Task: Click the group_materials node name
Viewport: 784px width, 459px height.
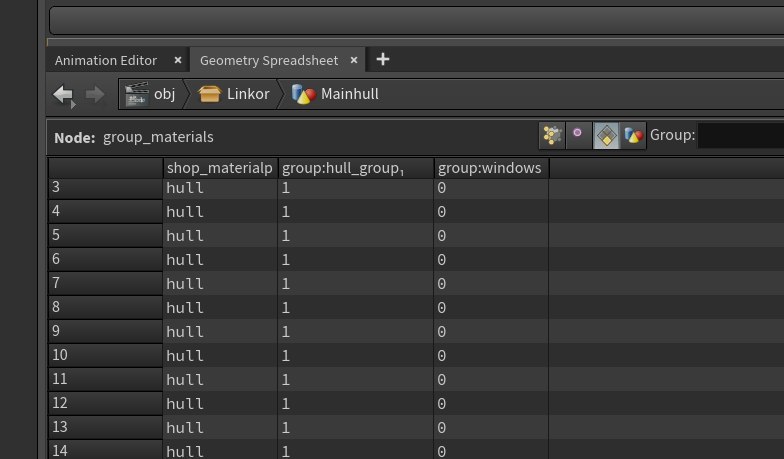Action: click(158, 137)
